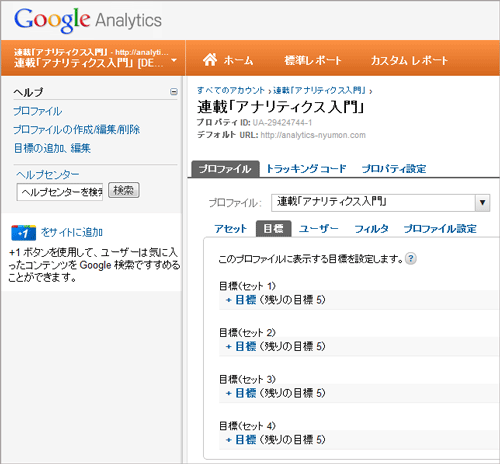The image size is (500, 464).
Task: Select the 目標 sub-tab
Action: pos(273,229)
